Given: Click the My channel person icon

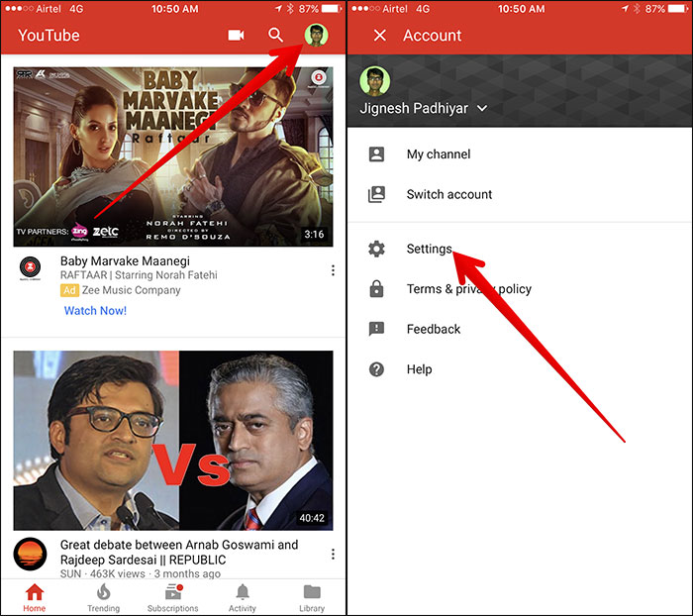Looking at the screenshot, I should (376, 154).
